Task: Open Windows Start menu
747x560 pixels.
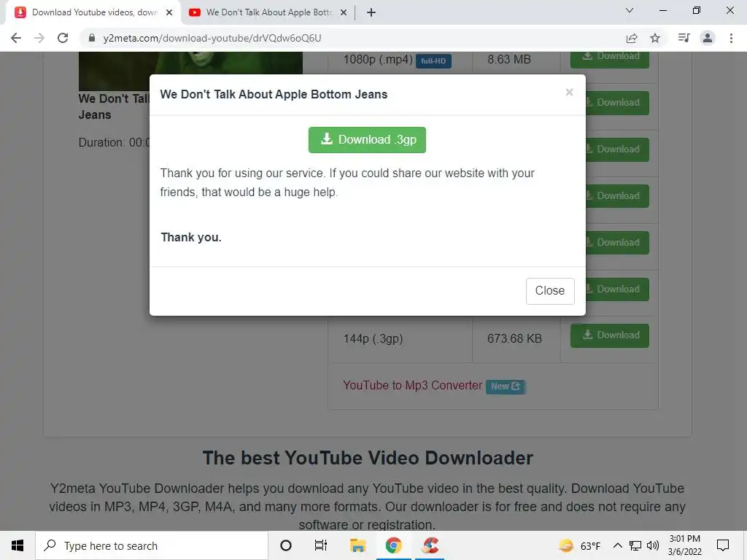Action: [18, 545]
